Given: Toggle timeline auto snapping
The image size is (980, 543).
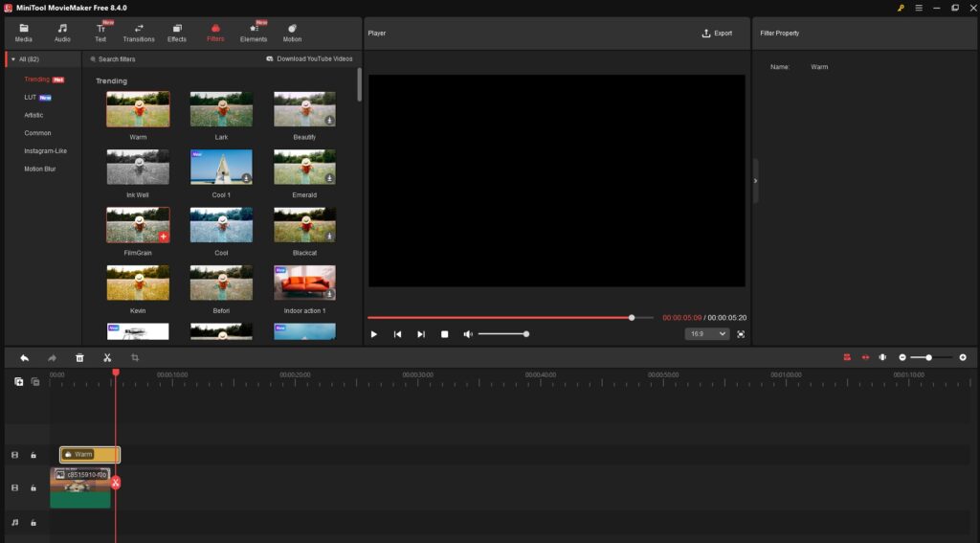Looking at the screenshot, I should click(847, 357).
